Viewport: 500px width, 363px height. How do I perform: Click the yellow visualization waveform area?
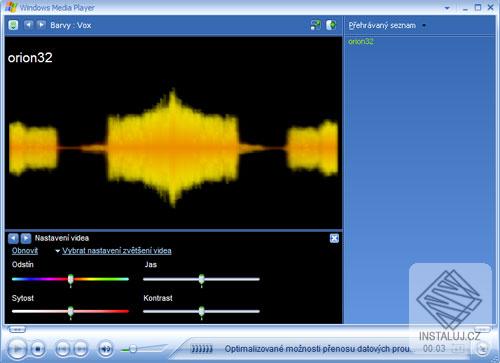click(x=173, y=148)
